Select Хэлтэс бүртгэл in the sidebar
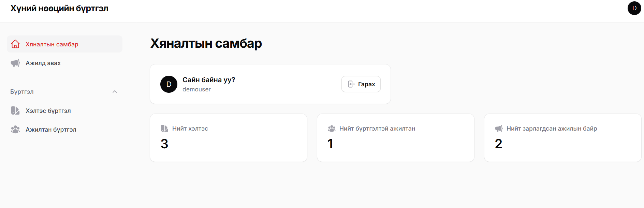The width and height of the screenshot is (644, 208). (x=48, y=111)
